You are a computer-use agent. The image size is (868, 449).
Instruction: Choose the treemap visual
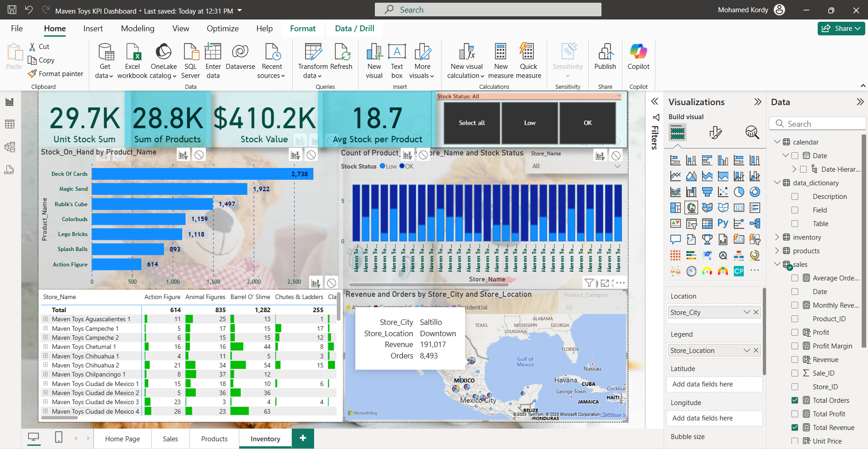click(x=675, y=208)
